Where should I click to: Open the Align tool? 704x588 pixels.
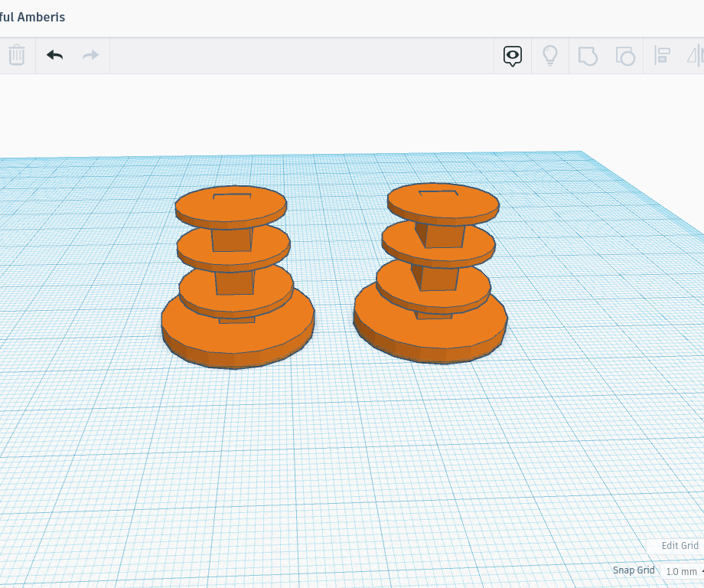662,56
